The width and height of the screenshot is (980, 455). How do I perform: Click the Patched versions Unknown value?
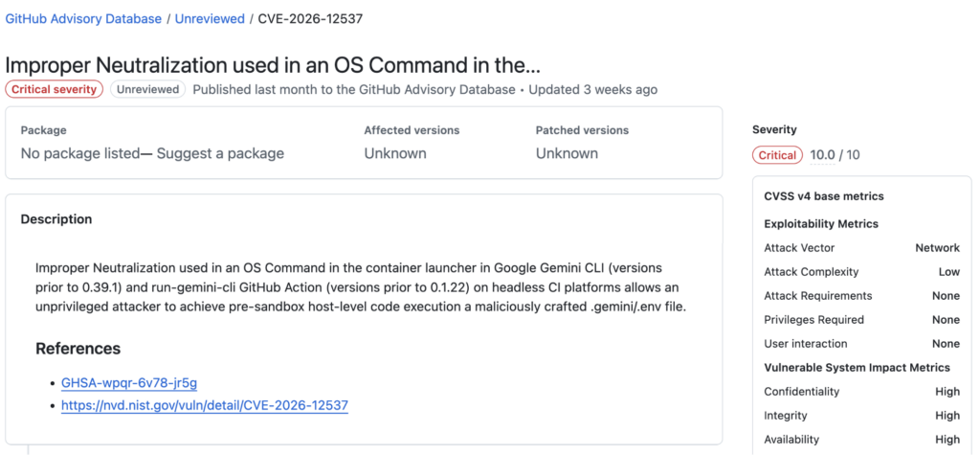tap(567, 153)
